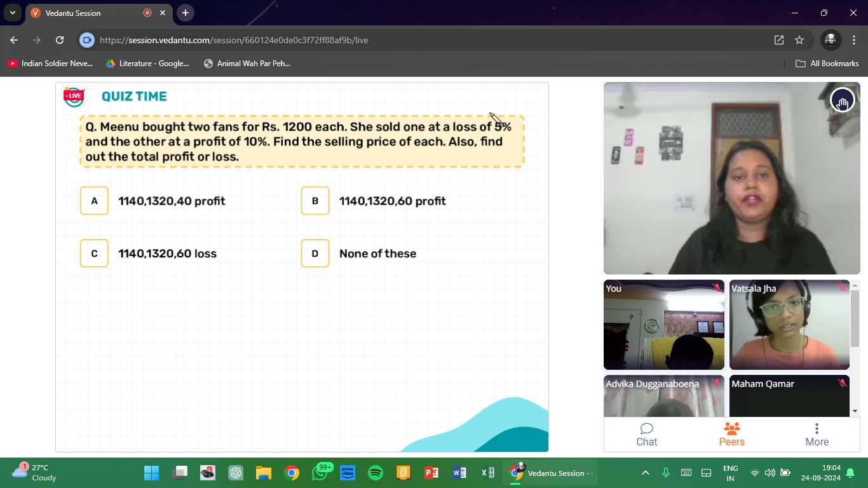The image size is (868, 488).
Task: Select quiz answer option B
Action: [x=315, y=201]
